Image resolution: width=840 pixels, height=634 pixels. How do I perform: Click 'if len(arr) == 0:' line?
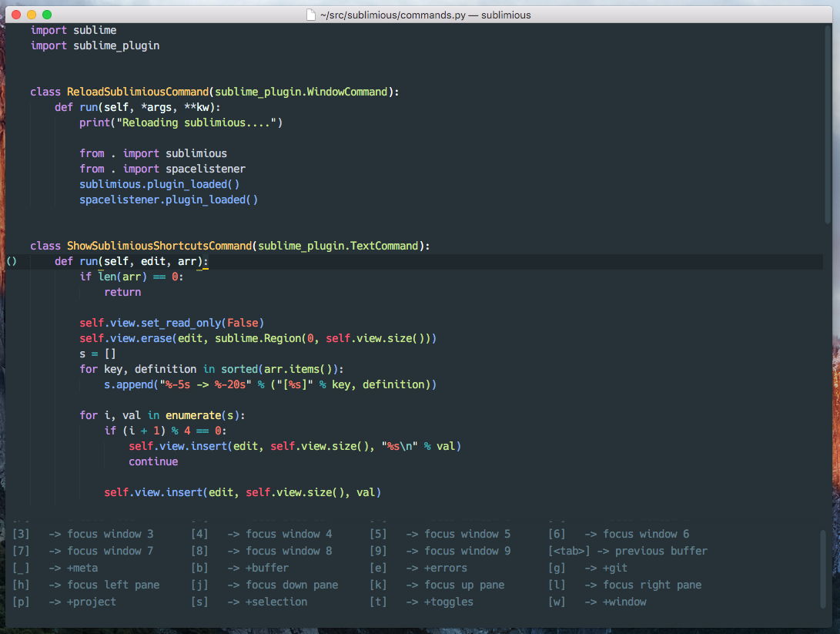point(131,277)
